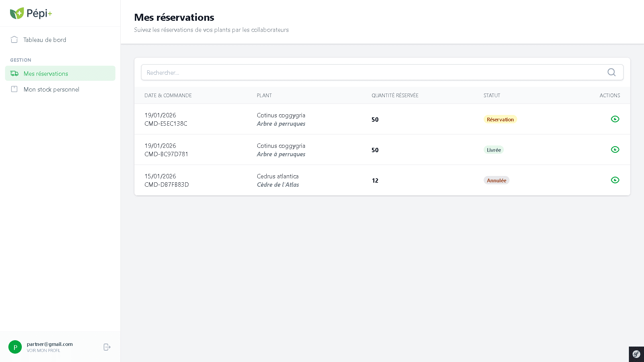View details of order CMD-DB7FB83D
Screen dimensions: 644x362
coord(615,180)
